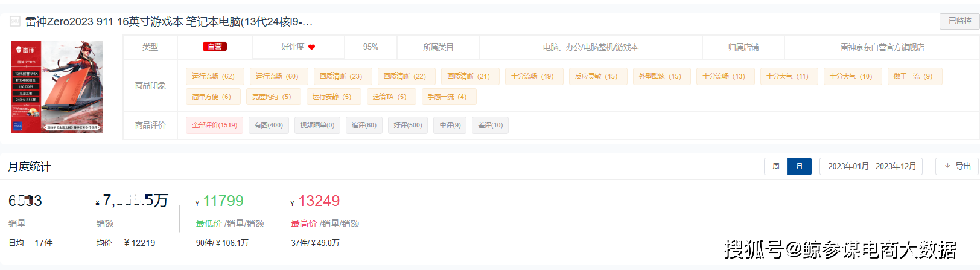Select the 简单方便 (6) impression tag
980x270 pixels.
tap(213, 97)
